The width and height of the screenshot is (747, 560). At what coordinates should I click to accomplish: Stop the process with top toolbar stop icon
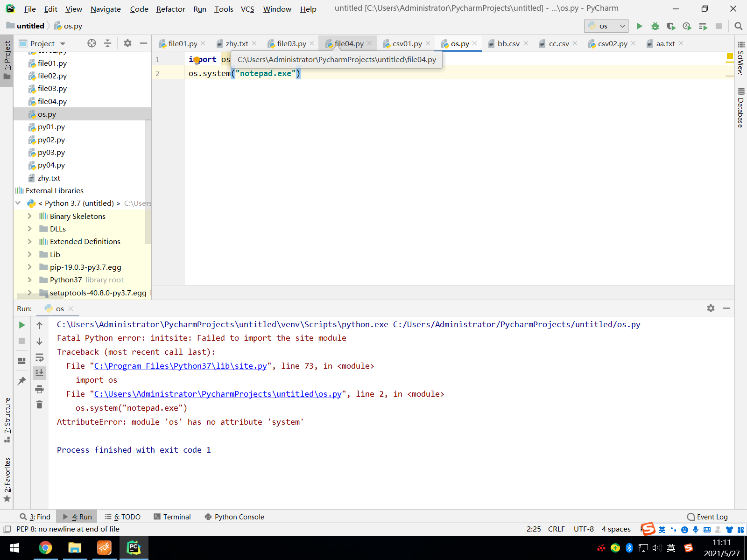pos(719,26)
